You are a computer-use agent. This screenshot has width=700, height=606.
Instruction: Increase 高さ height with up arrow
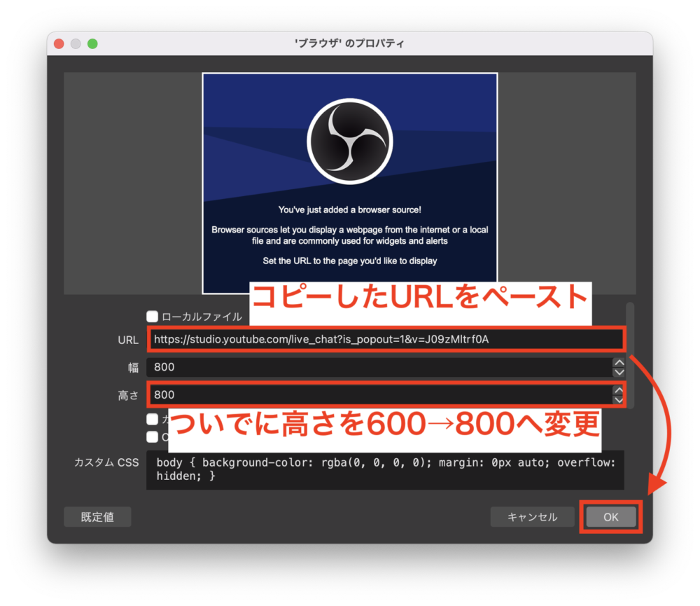click(x=619, y=390)
